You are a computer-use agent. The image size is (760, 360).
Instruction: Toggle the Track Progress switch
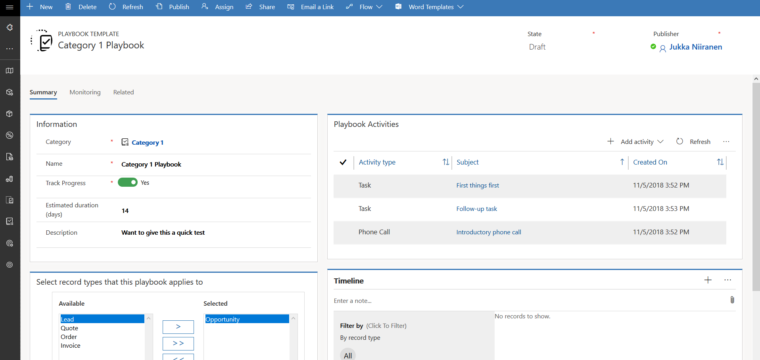pos(127,183)
